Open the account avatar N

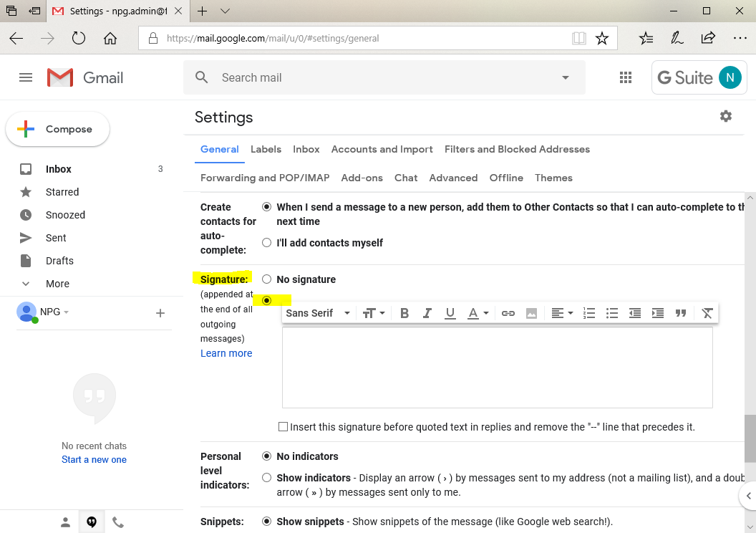point(730,77)
